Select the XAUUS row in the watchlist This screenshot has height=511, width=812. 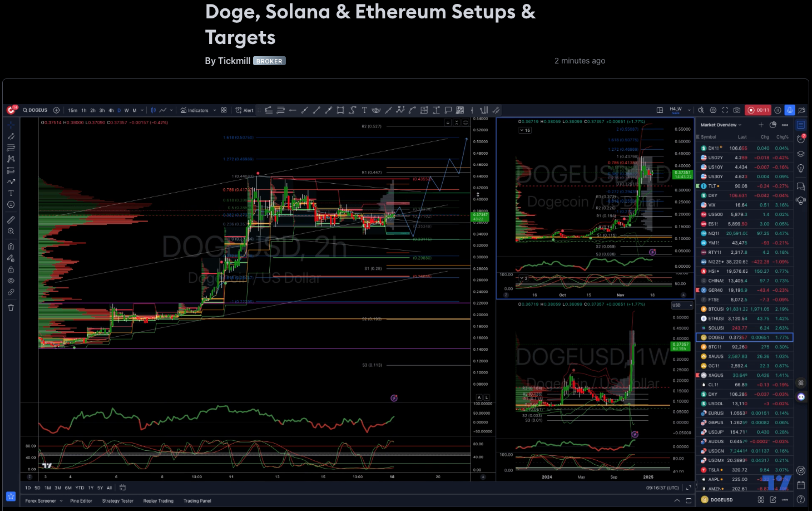click(745, 356)
